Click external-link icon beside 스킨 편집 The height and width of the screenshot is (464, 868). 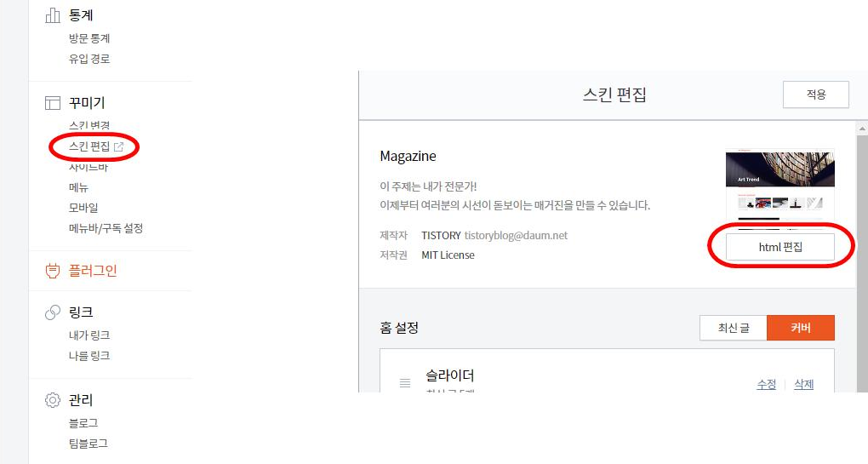118,146
